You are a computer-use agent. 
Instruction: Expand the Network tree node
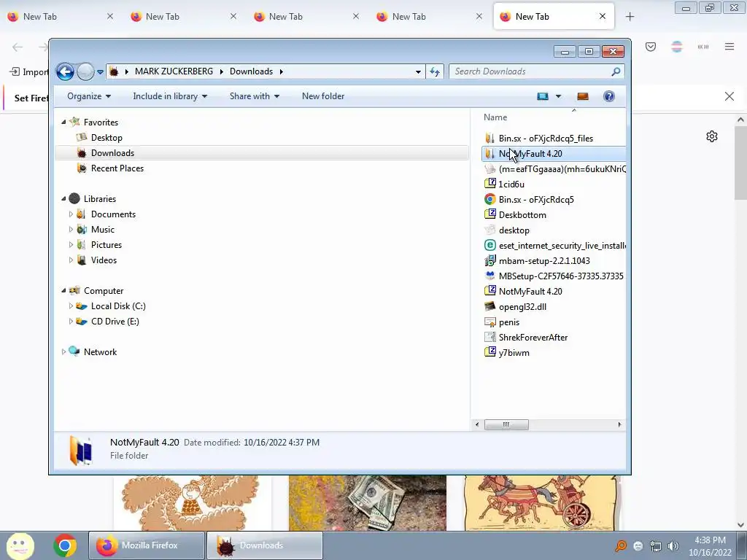pyautogui.click(x=64, y=352)
